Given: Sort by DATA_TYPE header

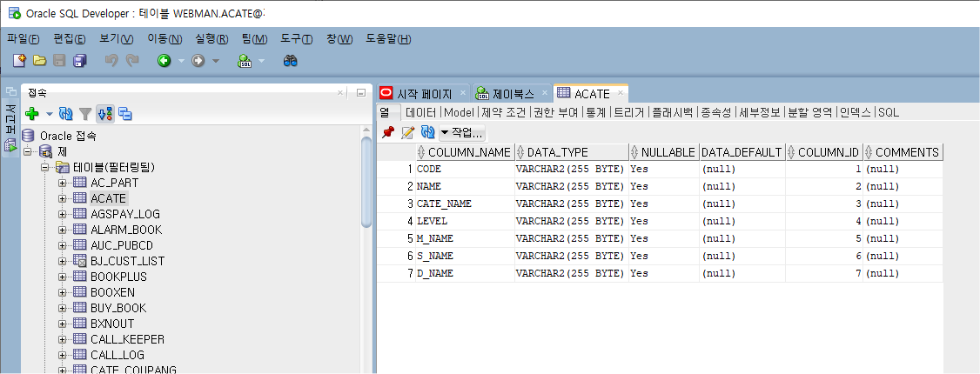Looking at the screenshot, I should click(x=572, y=152).
